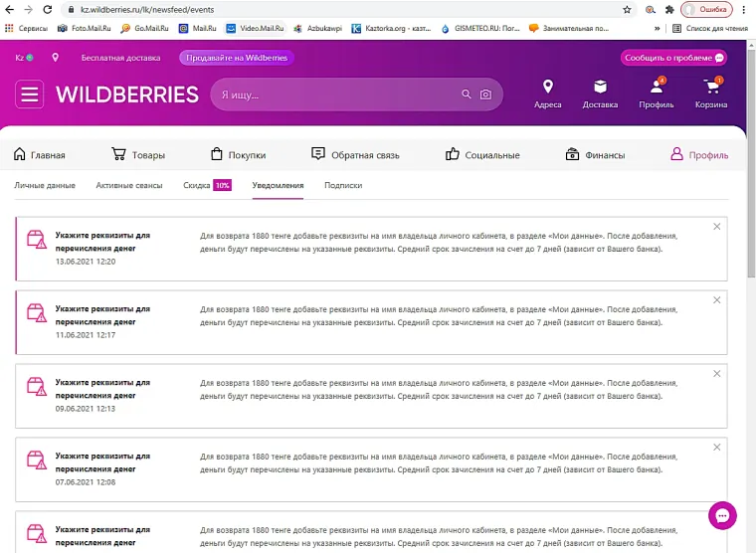
Task: Open the chat support bubble
Action: point(722,515)
